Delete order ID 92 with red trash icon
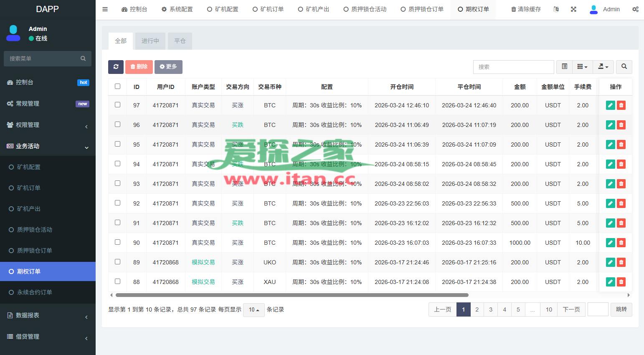 pos(621,203)
